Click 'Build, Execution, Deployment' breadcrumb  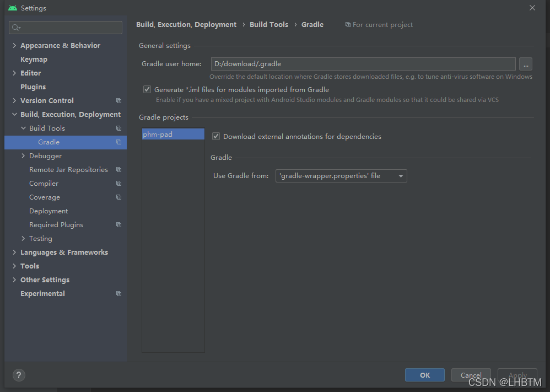tap(186, 25)
